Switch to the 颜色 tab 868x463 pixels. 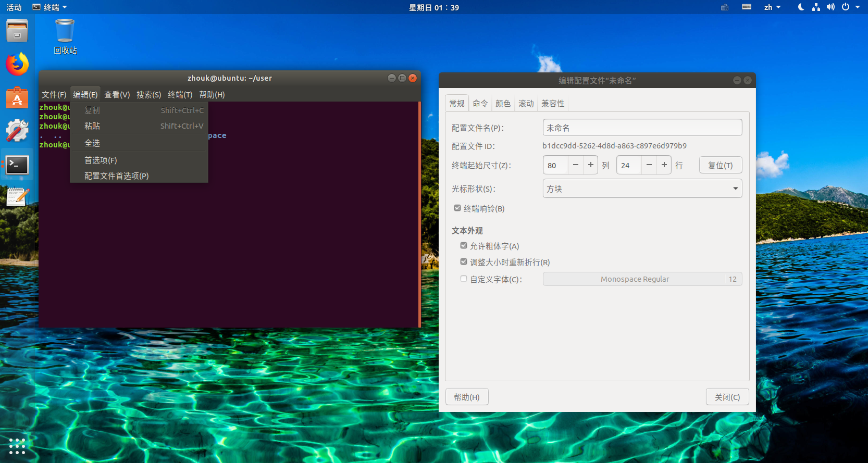503,103
